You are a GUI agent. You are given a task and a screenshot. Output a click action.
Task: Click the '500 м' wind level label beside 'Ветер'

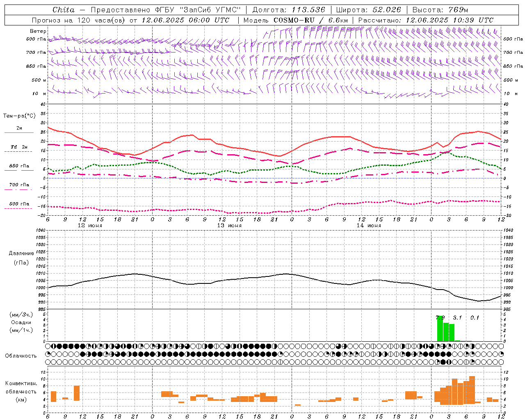39,80
